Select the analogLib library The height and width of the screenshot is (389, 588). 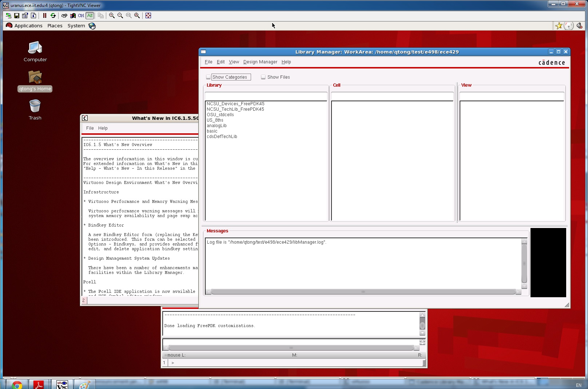(216, 126)
